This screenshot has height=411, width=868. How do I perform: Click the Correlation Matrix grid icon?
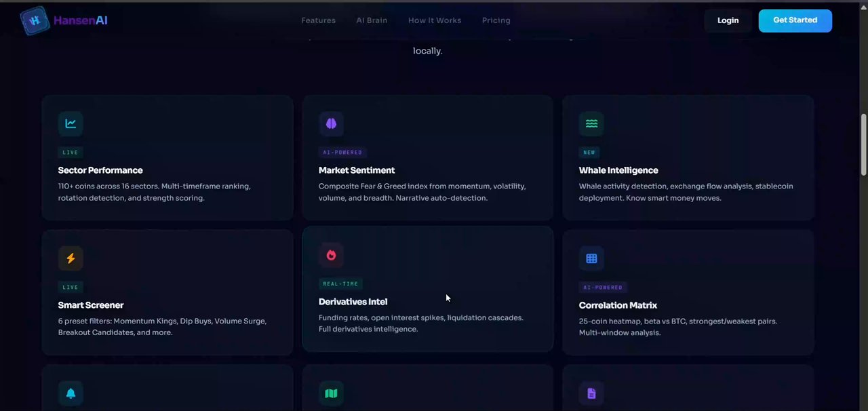pyautogui.click(x=591, y=258)
